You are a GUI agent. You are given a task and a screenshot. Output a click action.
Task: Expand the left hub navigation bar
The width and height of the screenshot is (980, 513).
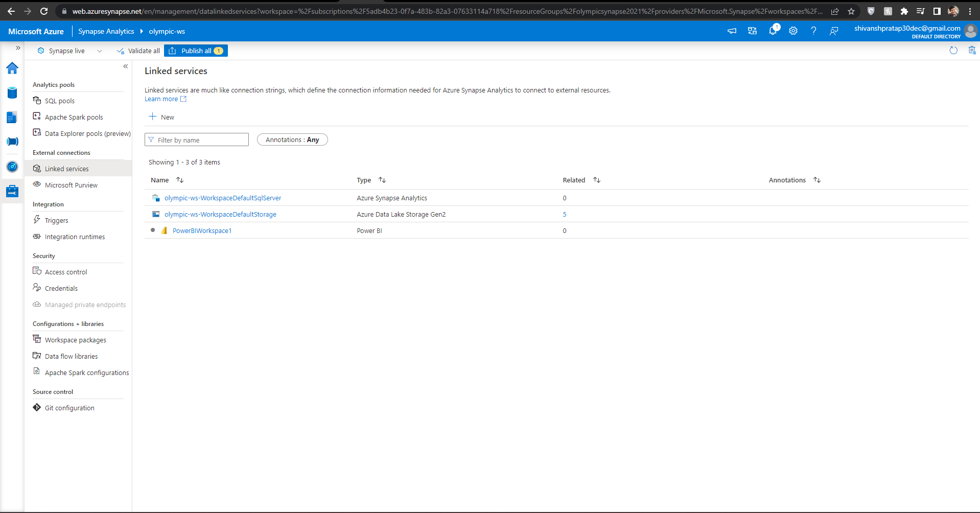coord(18,48)
